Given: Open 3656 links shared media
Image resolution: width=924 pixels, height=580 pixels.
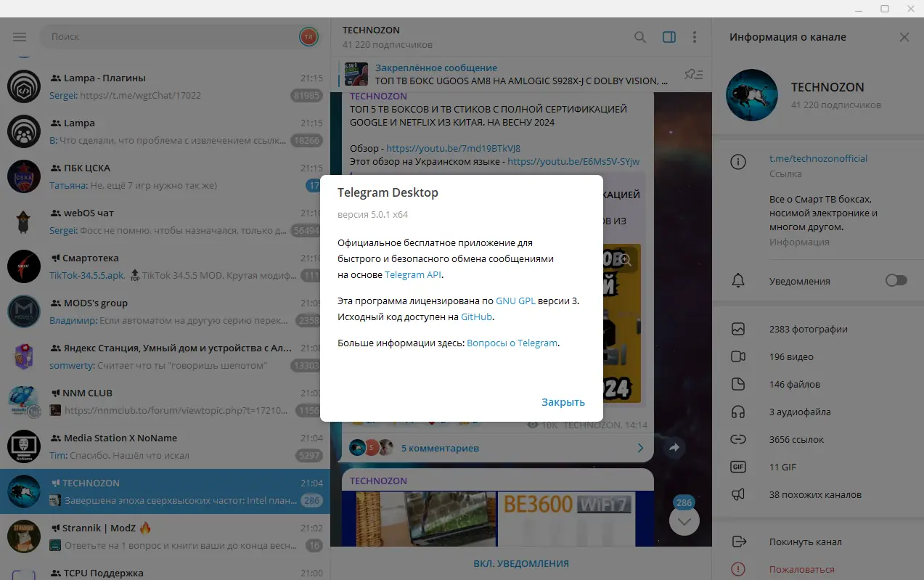Looking at the screenshot, I should point(818,439).
